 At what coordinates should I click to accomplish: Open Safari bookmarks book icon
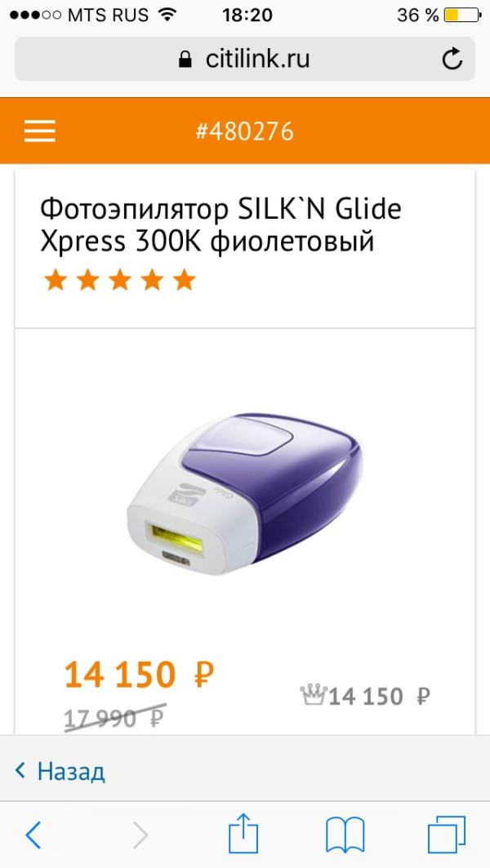pos(345,835)
